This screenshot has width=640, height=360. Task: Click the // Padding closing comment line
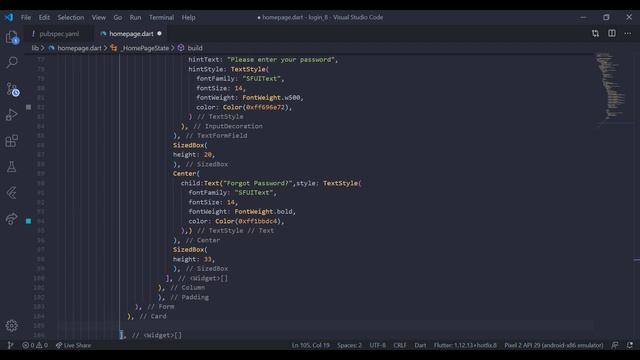tap(183, 297)
